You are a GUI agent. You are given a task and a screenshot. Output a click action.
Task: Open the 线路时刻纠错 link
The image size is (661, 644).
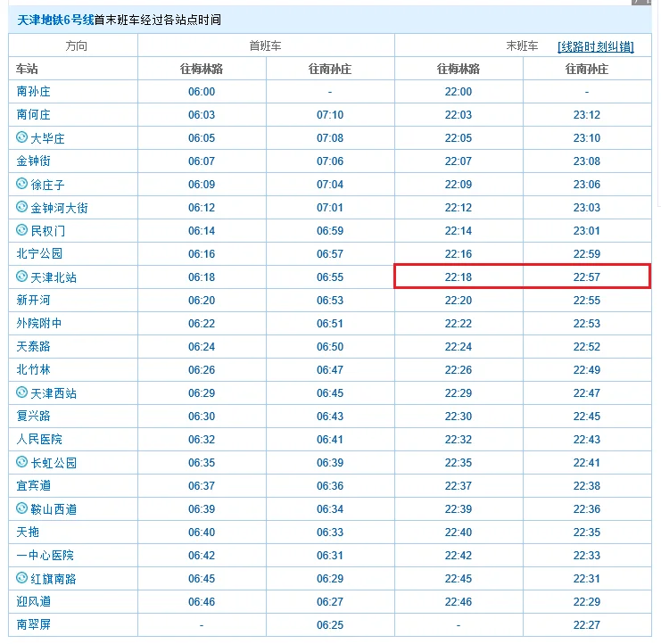(595, 46)
